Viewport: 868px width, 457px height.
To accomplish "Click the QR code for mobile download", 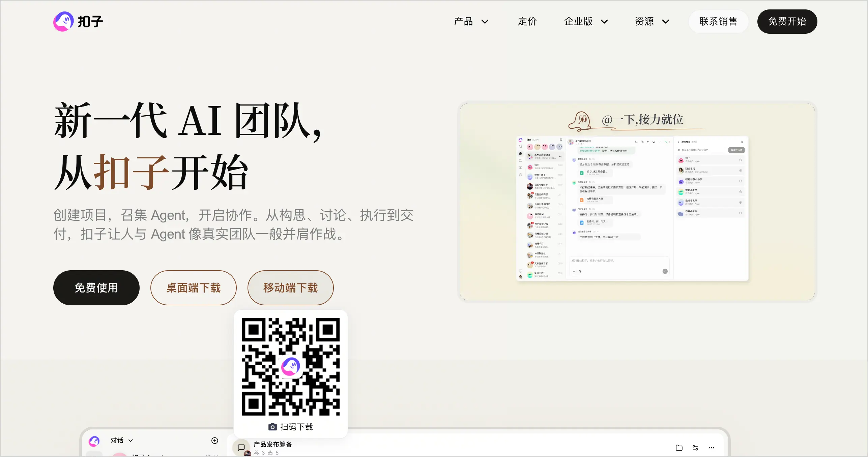I will (291, 366).
